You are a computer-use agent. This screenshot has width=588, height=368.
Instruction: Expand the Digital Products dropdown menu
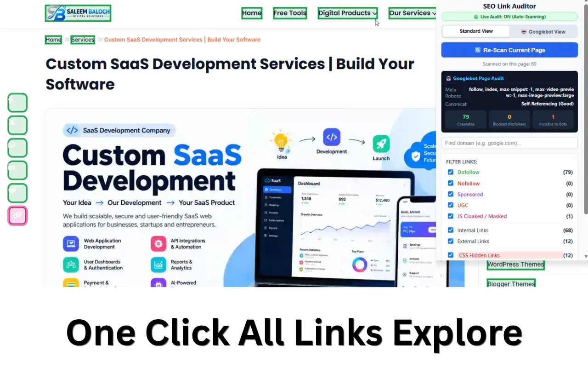(348, 13)
